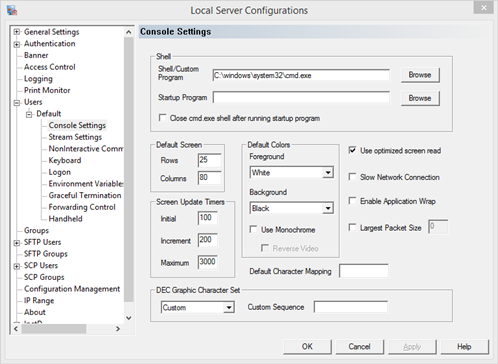The width and height of the screenshot is (498, 364).
Task: Open the Foreground color dropdown
Action: [x=328, y=173]
